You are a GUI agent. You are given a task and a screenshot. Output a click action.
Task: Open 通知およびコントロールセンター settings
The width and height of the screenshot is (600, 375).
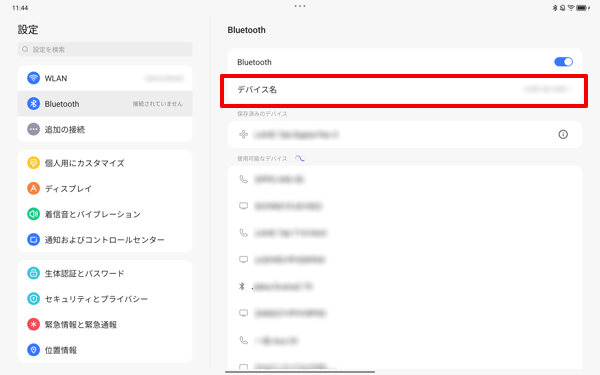click(105, 240)
